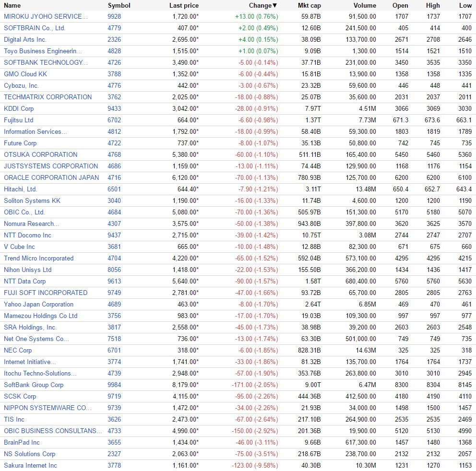Sort table by Name column header
The width and height of the screenshot is (476, 471).
click(x=12, y=5)
